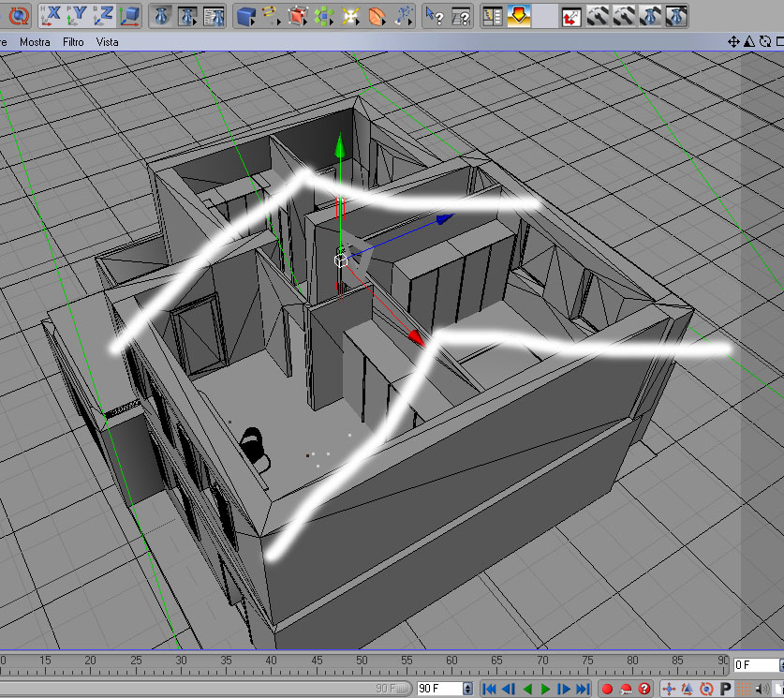Expand the spline tools dropdown
This screenshot has width=784, height=698.
(271, 16)
